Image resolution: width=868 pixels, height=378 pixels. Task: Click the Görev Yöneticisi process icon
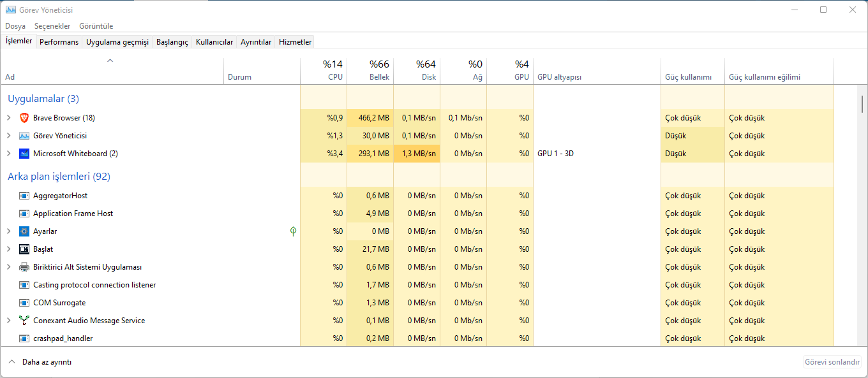pyautogui.click(x=24, y=136)
